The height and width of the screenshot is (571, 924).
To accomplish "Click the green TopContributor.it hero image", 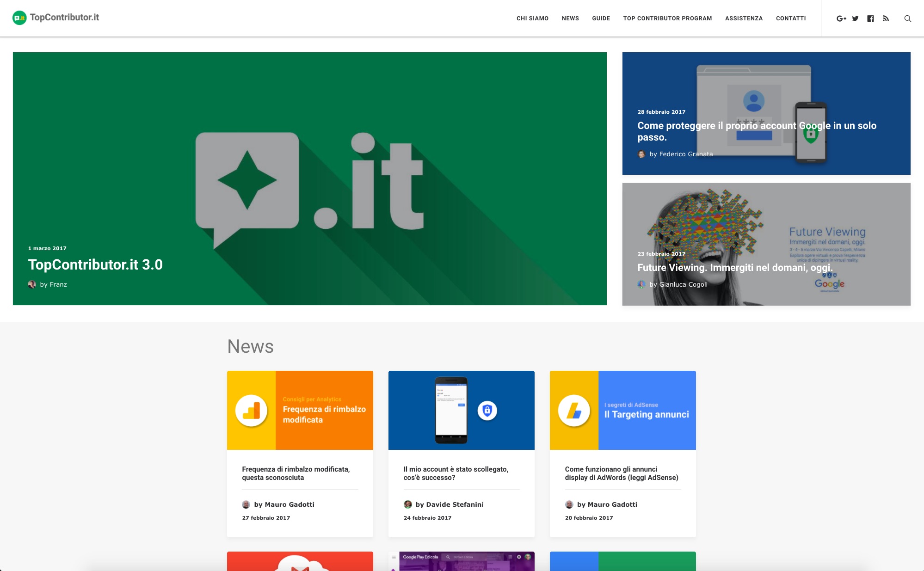I will [310, 178].
